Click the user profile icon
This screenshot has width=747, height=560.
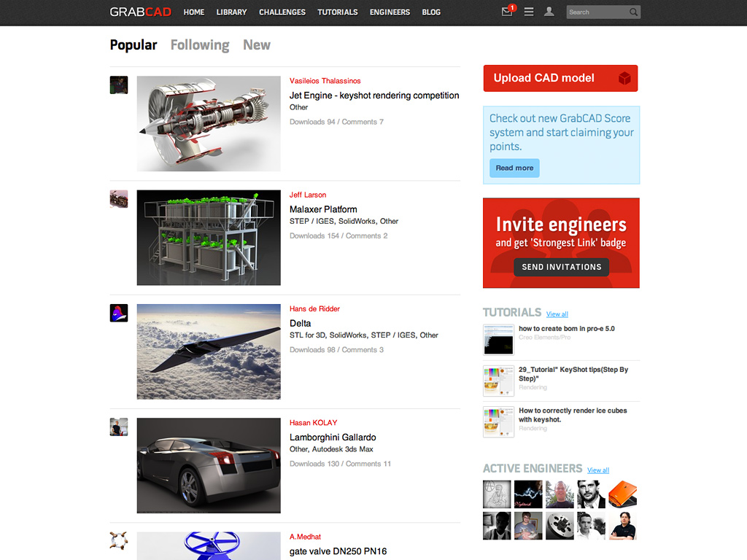click(x=549, y=12)
